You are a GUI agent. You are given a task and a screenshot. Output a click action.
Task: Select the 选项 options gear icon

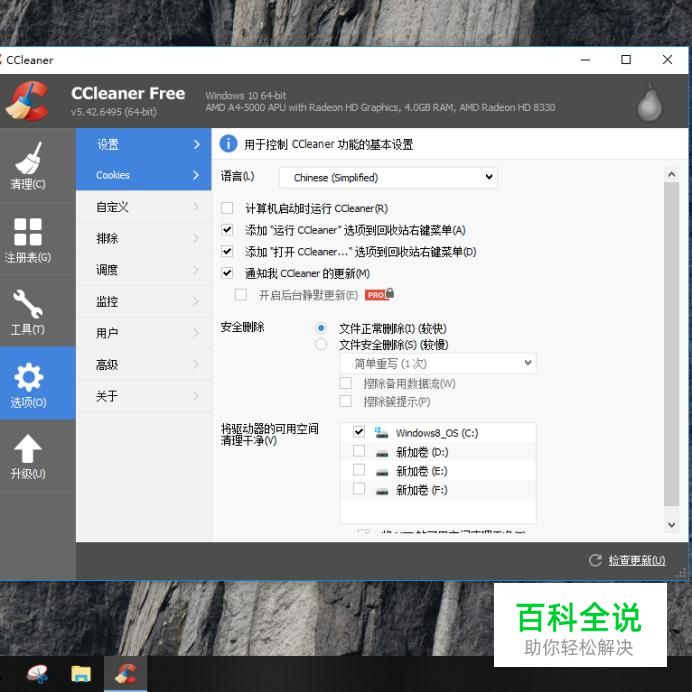tap(28, 376)
